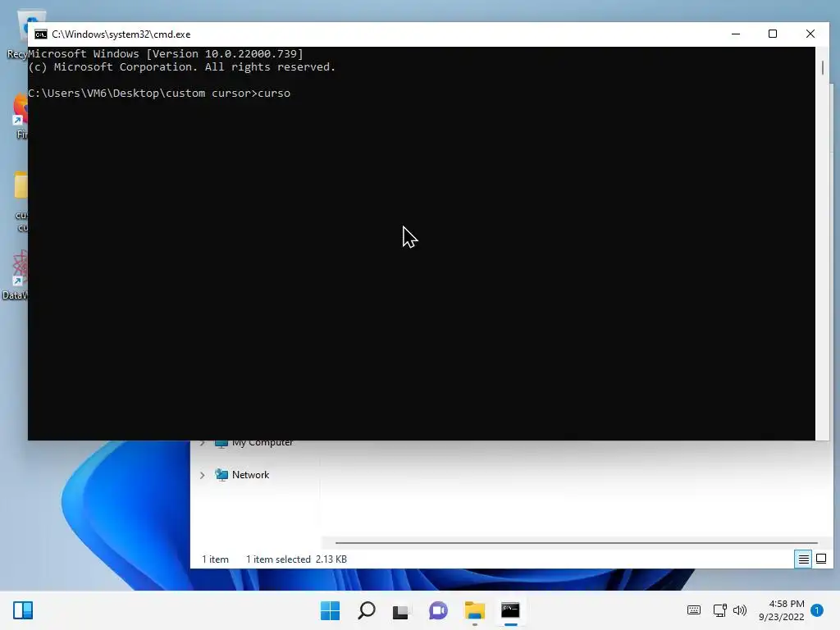This screenshot has height=630, width=840.
Task: Switch Explorer to large icons view
Action: 820,559
